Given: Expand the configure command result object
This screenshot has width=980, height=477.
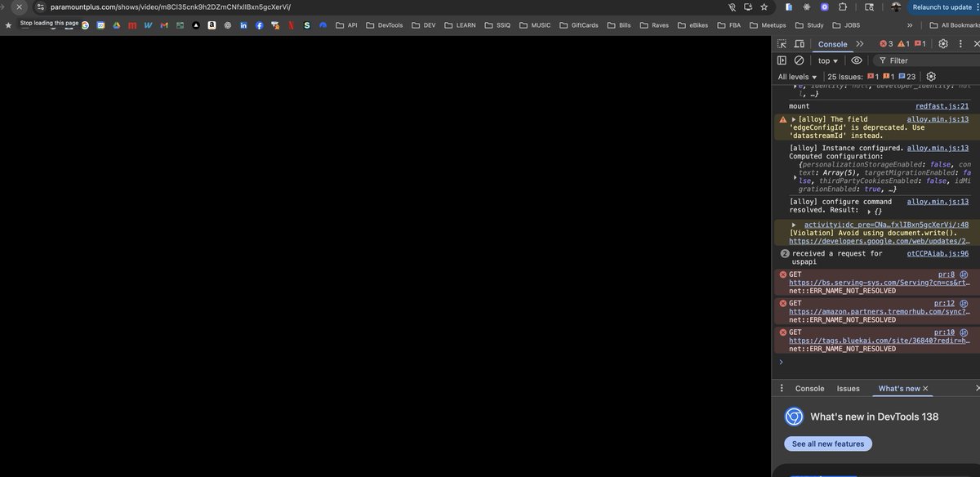Looking at the screenshot, I should click(x=869, y=211).
